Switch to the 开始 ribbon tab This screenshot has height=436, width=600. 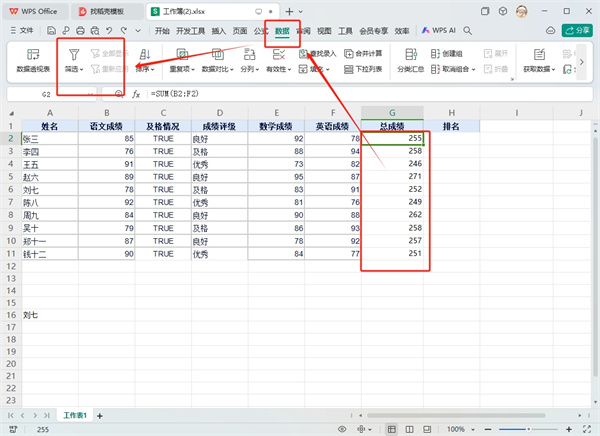(162, 31)
